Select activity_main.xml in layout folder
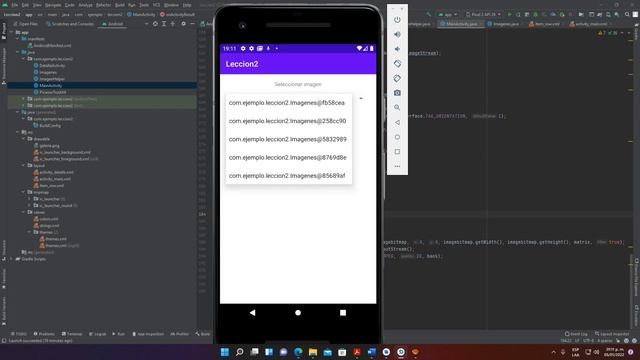Viewport: 640px width, 360px height. point(55,179)
